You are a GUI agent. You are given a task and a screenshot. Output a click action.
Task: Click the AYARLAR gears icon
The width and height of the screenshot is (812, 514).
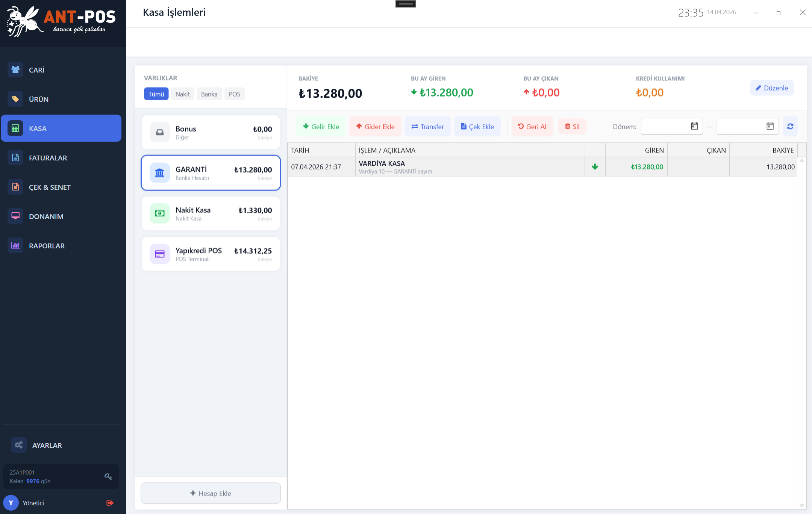pos(19,445)
